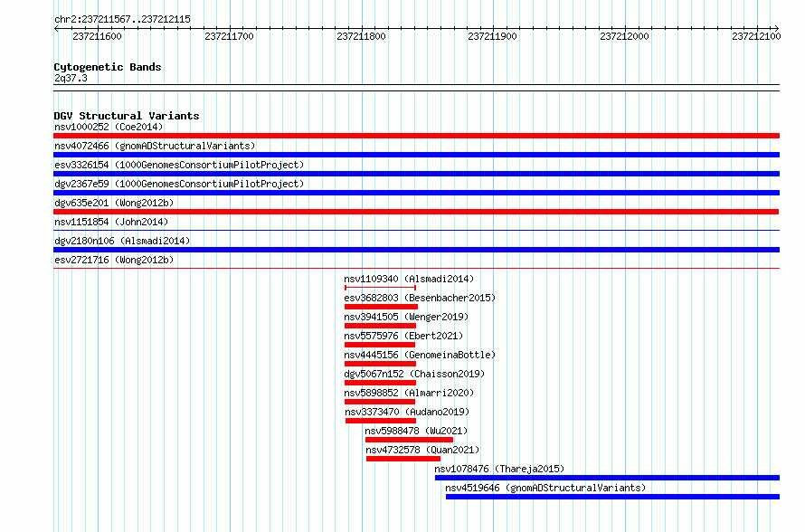Select the blue nsv4519646 variant bar
Image resolution: width=805 pixels, height=532 pixels.
pos(613,497)
